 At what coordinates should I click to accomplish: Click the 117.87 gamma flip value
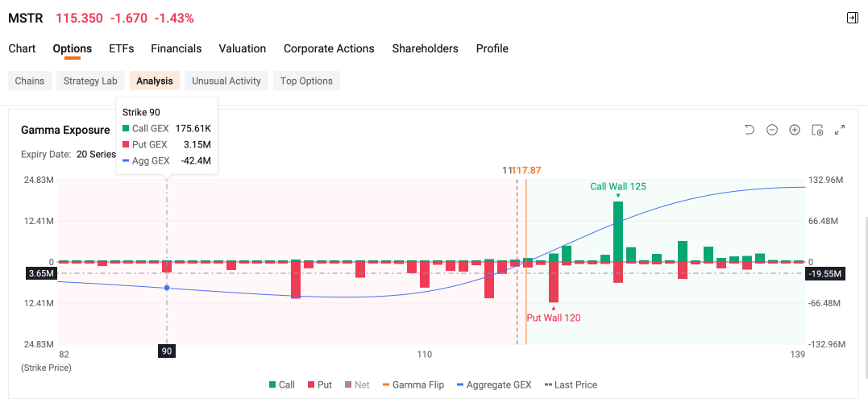point(526,171)
